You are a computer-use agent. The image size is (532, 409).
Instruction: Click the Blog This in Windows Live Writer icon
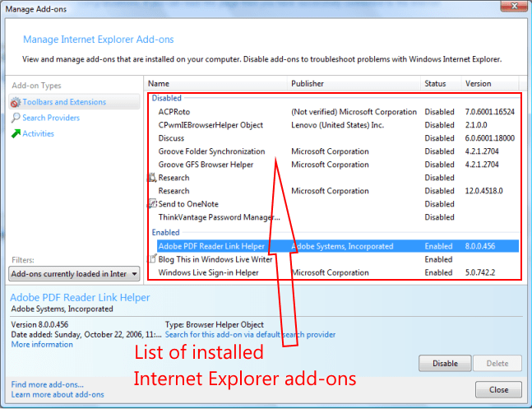click(x=153, y=259)
